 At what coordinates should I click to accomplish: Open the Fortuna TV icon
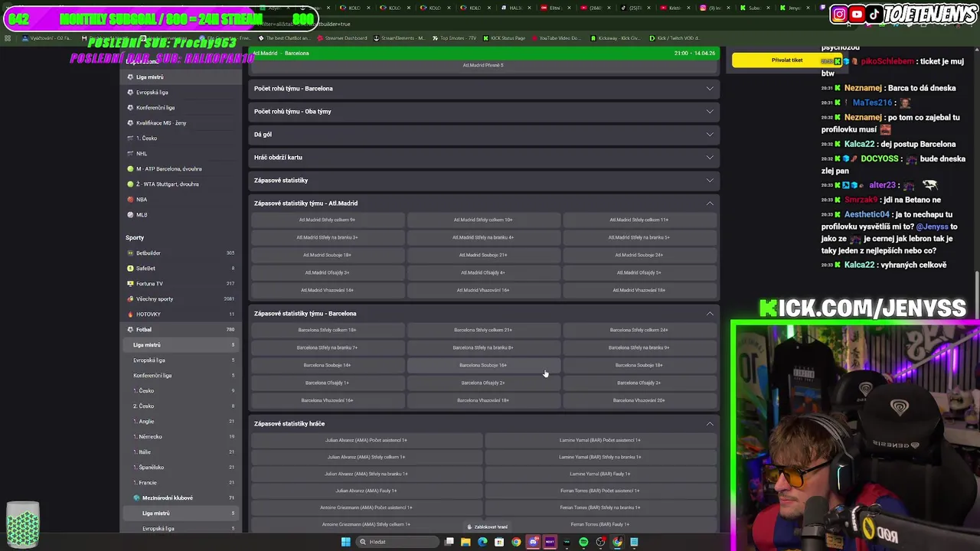click(130, 284)
